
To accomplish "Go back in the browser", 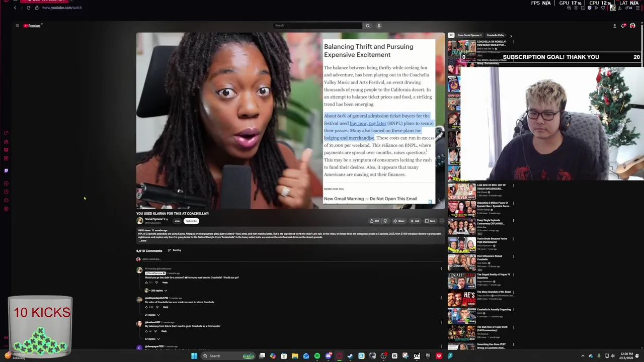I will tap(15, 8).
